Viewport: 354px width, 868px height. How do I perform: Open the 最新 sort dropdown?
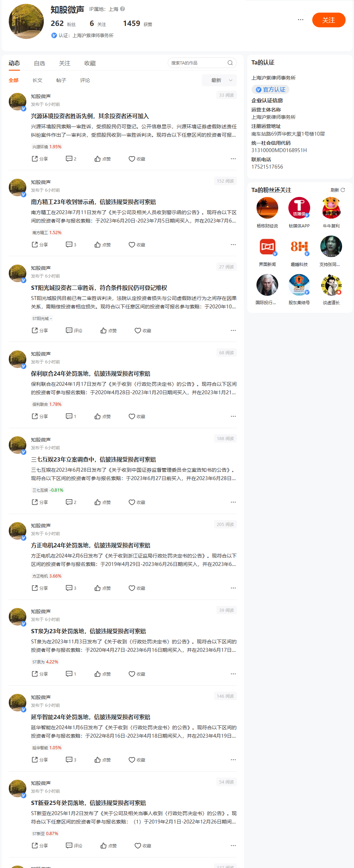[219, 80]
